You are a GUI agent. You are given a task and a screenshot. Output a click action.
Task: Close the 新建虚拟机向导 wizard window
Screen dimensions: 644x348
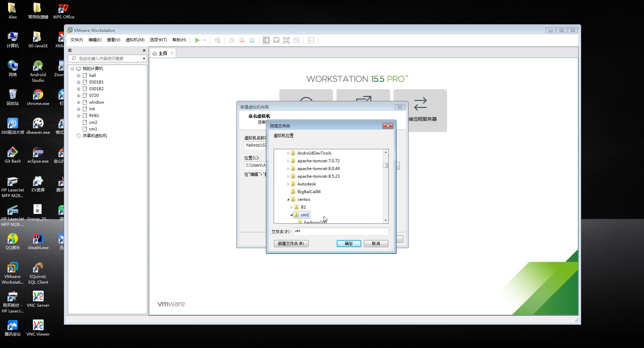tap(400, 107)
